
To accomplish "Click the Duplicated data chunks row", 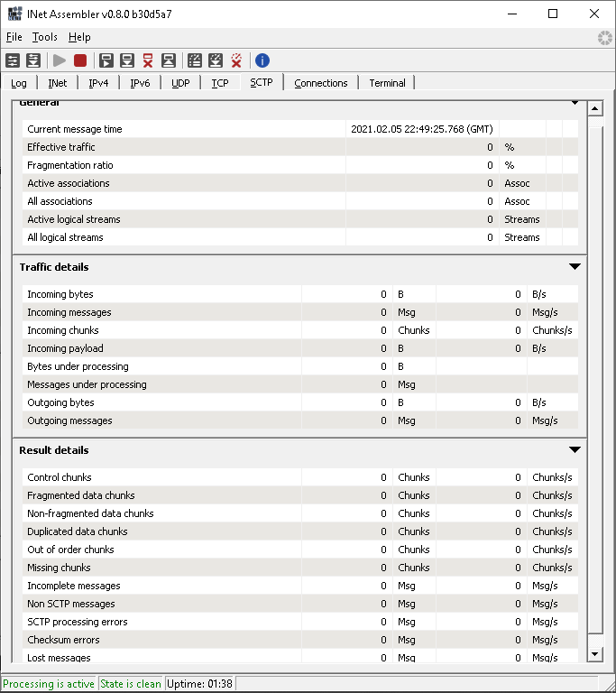I will pos(300,531).
